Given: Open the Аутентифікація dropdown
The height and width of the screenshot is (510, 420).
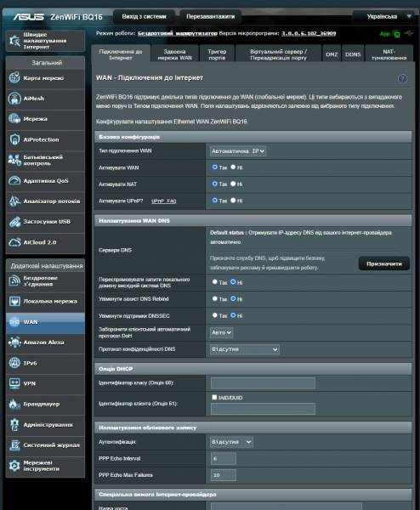Looking at the screenshot, I should click(231, 442).
